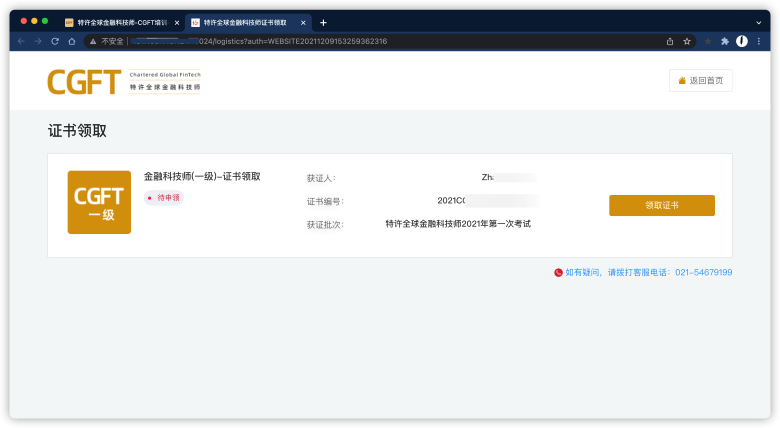Image resolution: width=780 pixels, height=428 pixels.
Task: Open the browser home page icon
Action: [x=72, y=41]
